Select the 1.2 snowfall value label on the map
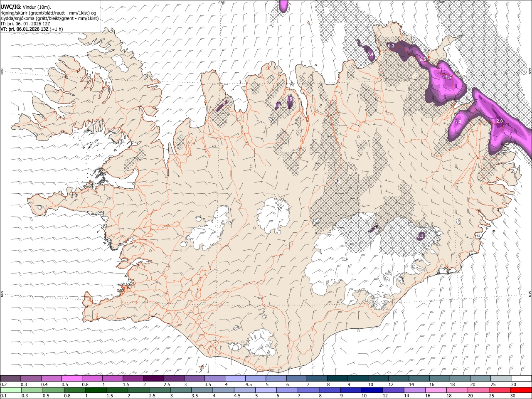The image size is (532, 399). [458, 121]
